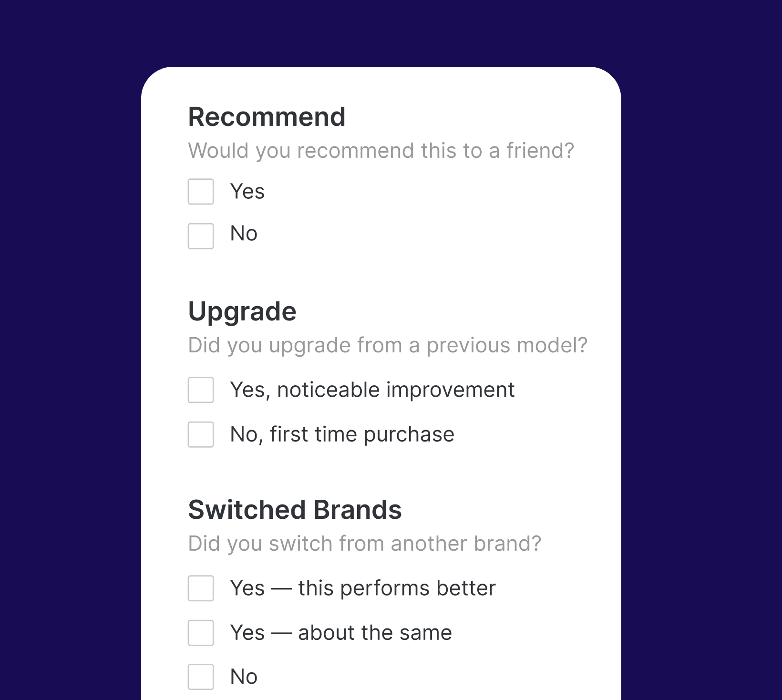Click the Recommend section heading
The width and height of the screenshot is (782, 700).
point(267,117)
